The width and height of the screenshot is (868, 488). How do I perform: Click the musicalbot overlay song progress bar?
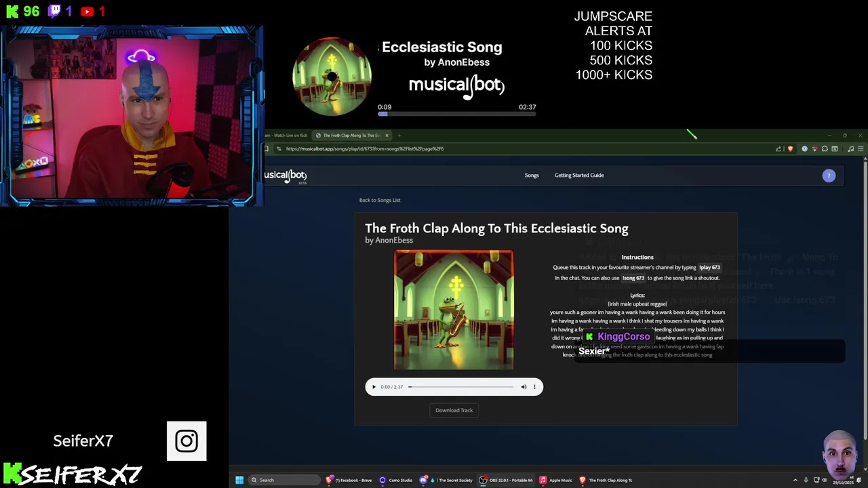coord(457,114)
